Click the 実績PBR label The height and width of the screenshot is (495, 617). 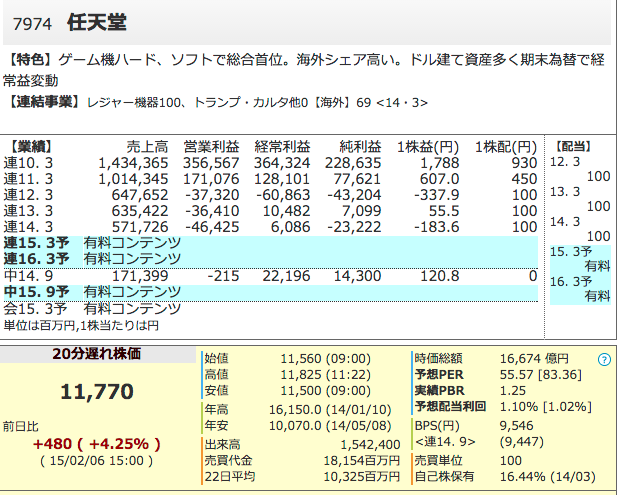(x=439, y=391)
